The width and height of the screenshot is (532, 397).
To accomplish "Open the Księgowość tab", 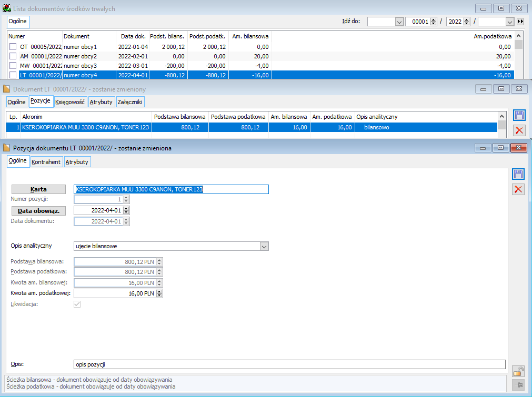I will click(x=70, y=102).
